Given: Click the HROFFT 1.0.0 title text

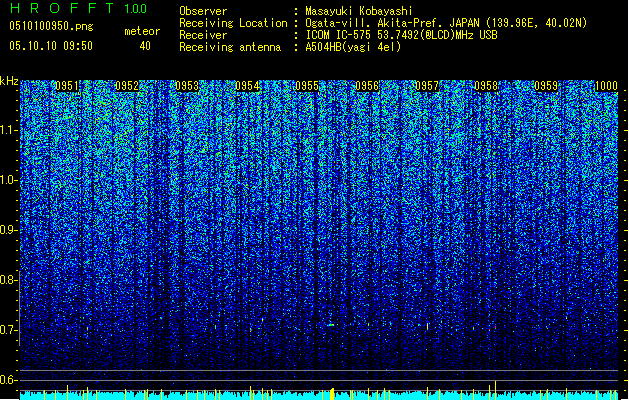Looking at the screenshot, I should click(78, 8).
